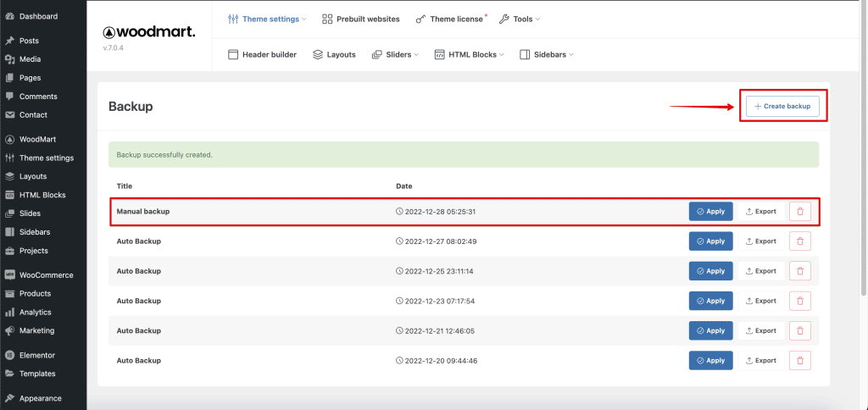The image size is (868, 410).
Task: Go to Elementor in the sidebar
Action: tap(36, 356)
